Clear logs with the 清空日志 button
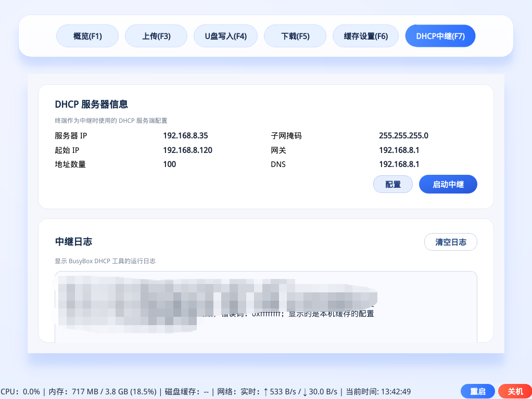This screenshot has height=399, width=532. pyautogui.click(x=450, y=242)
